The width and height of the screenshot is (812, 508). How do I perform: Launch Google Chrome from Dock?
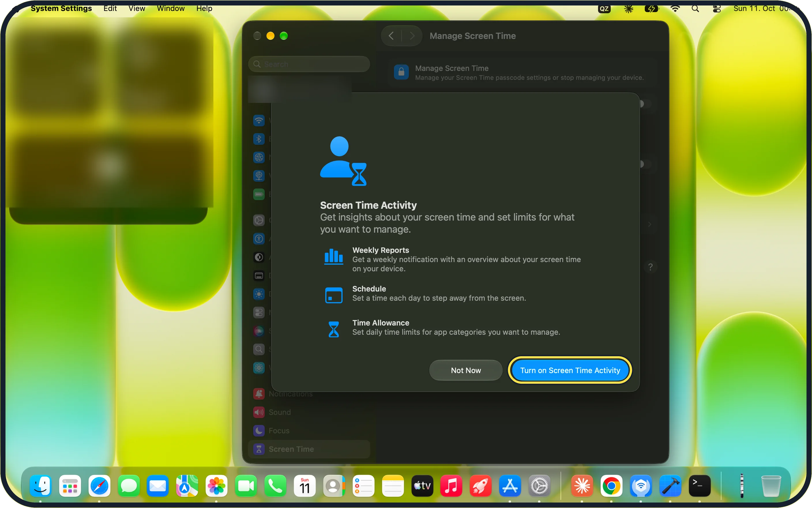pyautogui.click(x=611, y=486)
